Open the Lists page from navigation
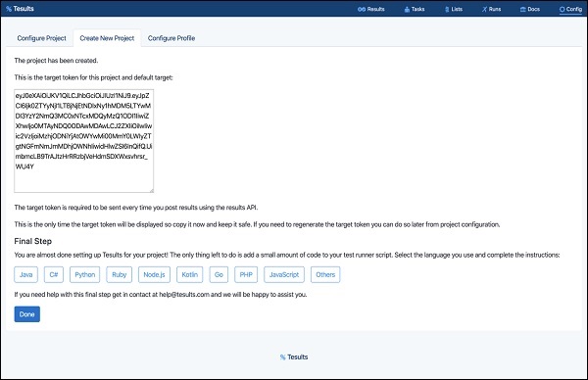 coord(454,9)
